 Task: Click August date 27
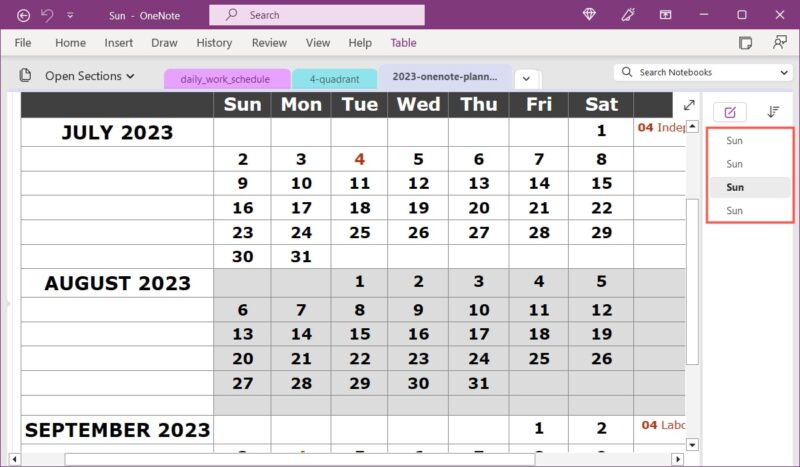click(x=242, y=383)
